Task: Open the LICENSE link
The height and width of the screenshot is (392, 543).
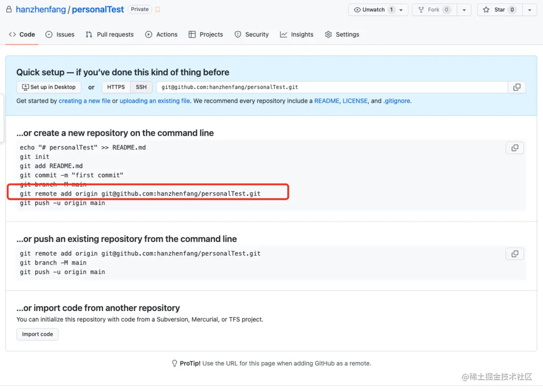Action: click(x=355, y=101)
